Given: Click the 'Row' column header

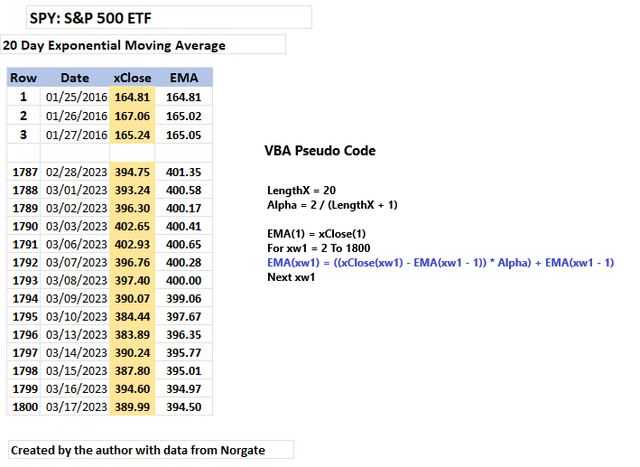Looking at the screenshot, I should click(24, 78).
